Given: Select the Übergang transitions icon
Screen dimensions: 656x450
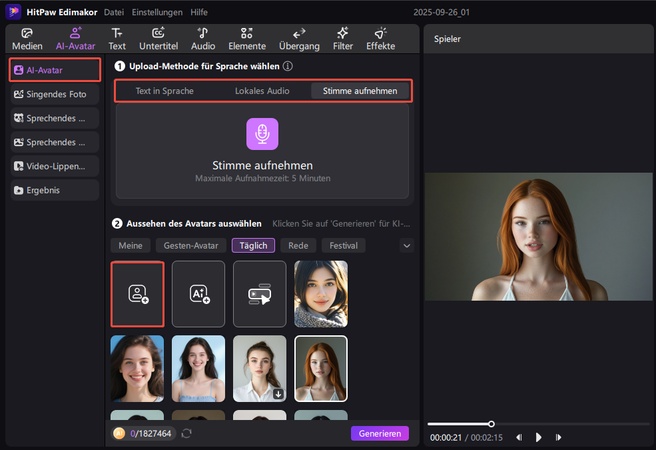Looking at the screenshot, I should pos(299,38).
